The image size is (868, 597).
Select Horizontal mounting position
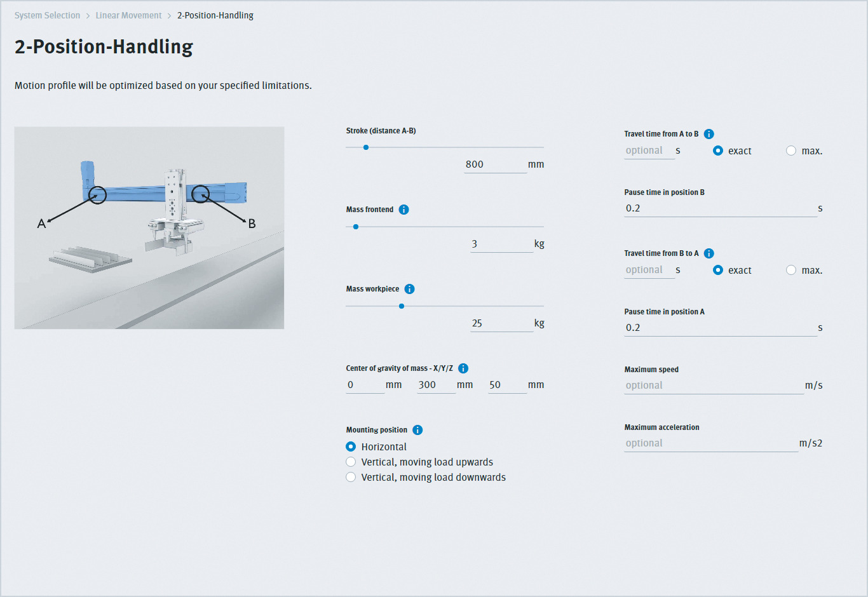coord(351,446)
